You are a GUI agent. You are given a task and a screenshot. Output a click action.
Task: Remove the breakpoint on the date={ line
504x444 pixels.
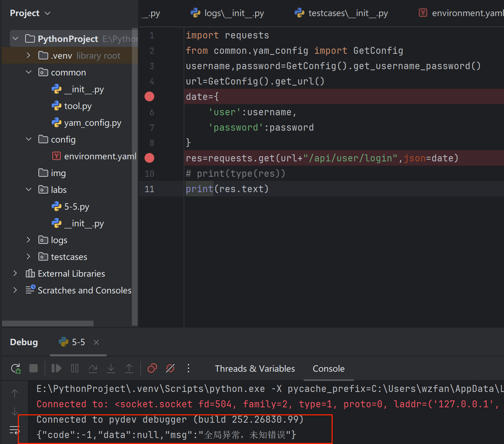149,96
